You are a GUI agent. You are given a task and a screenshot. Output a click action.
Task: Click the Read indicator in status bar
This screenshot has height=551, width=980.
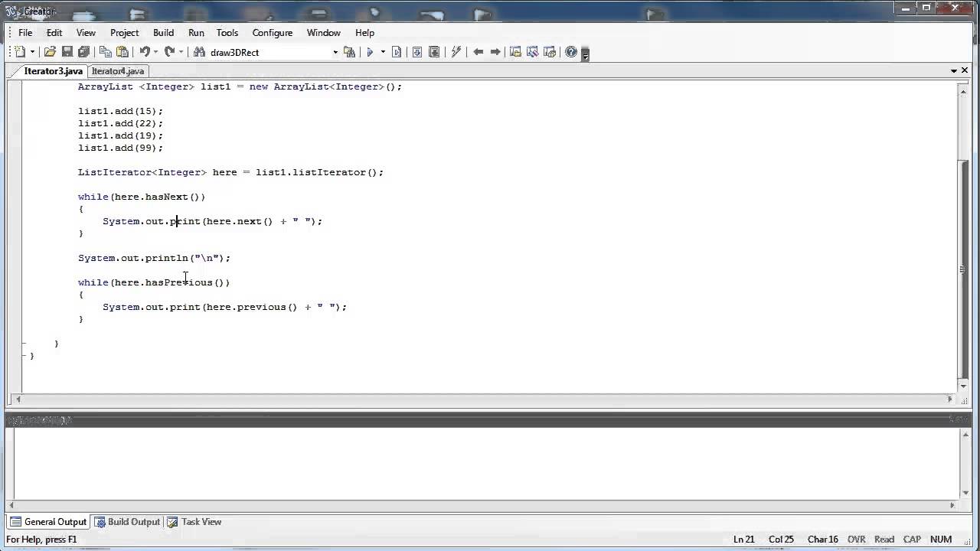point(884,540)
